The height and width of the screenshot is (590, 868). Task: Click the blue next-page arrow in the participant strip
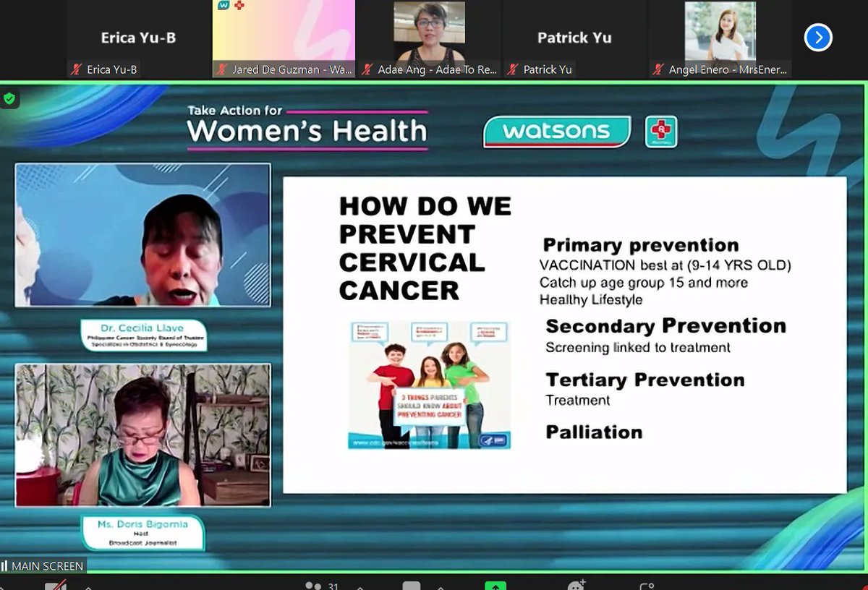pyautogui.click(x=818, y=38)
